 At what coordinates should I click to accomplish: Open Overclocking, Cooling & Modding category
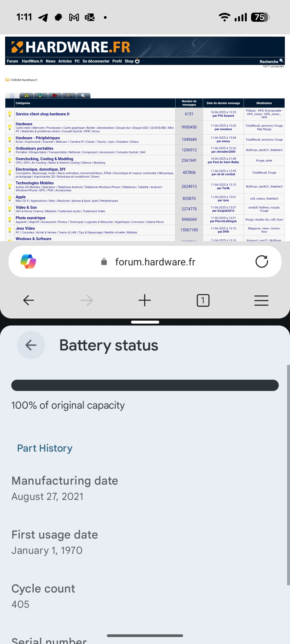44,159
